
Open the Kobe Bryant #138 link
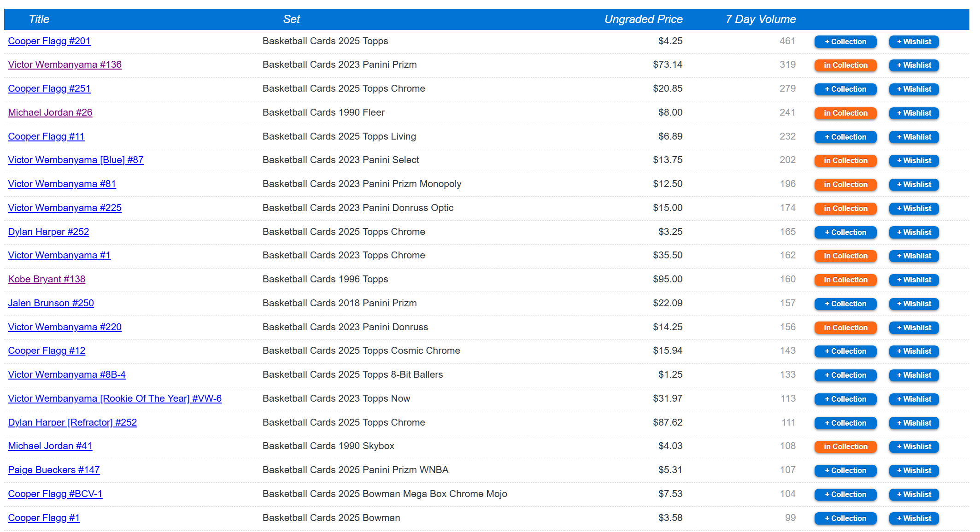47,279
